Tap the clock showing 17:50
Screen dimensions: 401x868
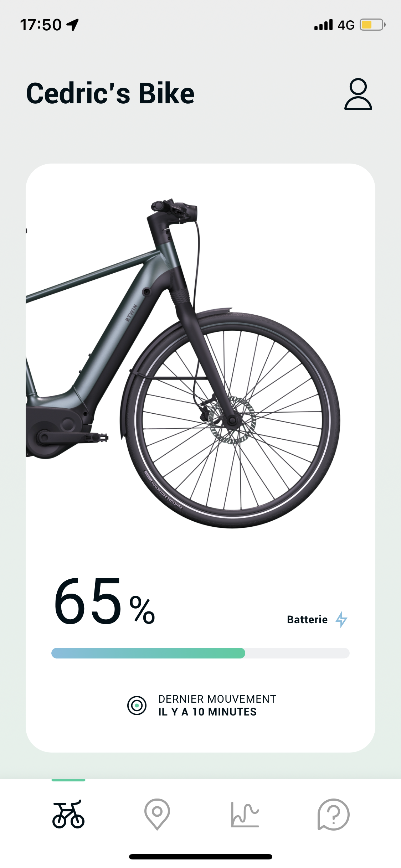(40, 24)
